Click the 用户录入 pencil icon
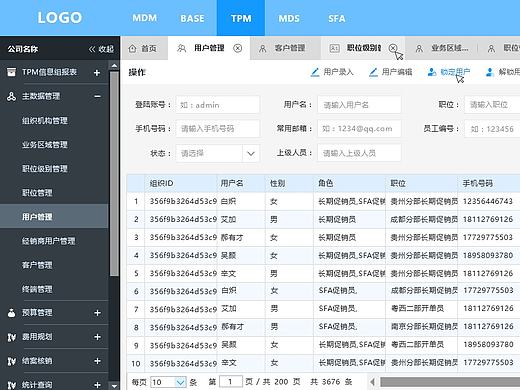The image size is (520, 390). 315,72
